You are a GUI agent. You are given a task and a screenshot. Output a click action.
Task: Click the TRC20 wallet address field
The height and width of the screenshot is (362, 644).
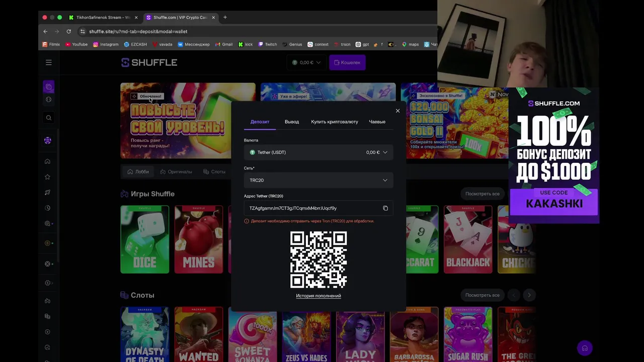318,208
